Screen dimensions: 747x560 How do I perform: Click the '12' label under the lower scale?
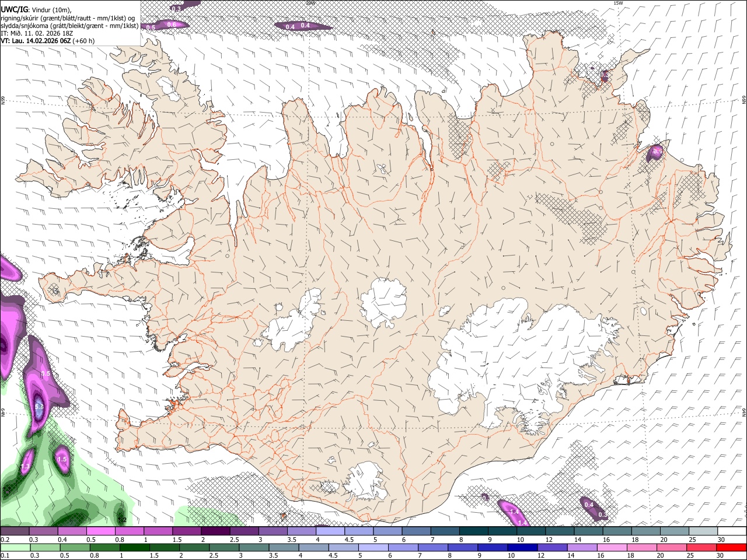(x=541, y=555)
